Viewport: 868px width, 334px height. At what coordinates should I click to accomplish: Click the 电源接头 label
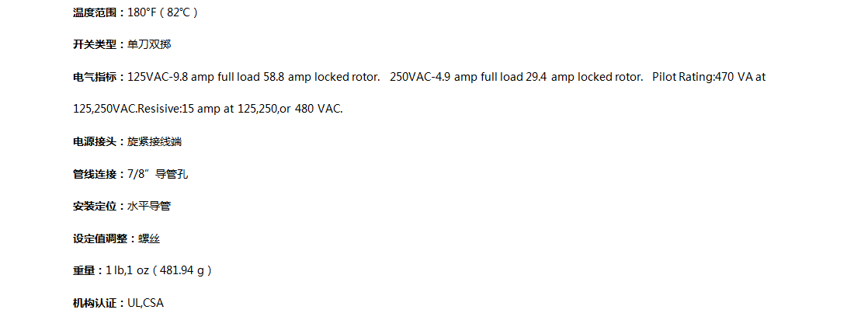95,142
